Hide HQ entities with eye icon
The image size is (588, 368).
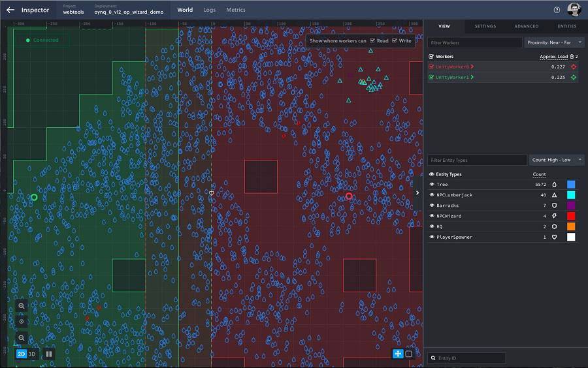432,226
